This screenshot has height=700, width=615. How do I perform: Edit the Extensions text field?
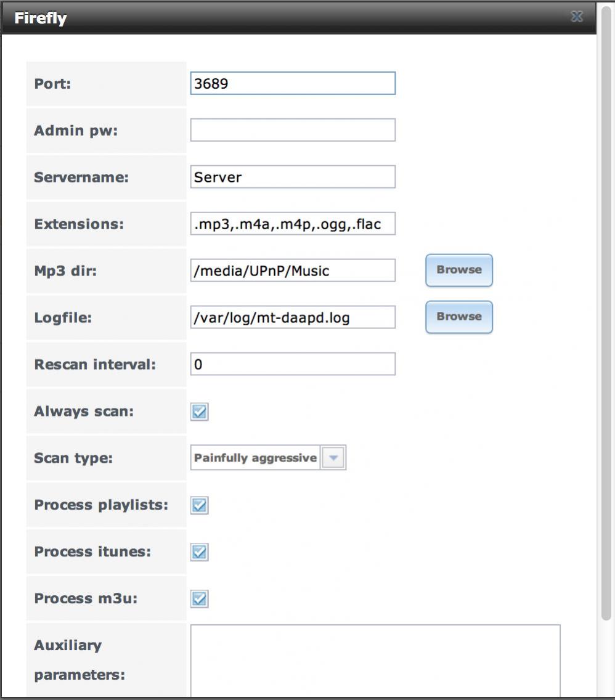coord(293,224)
